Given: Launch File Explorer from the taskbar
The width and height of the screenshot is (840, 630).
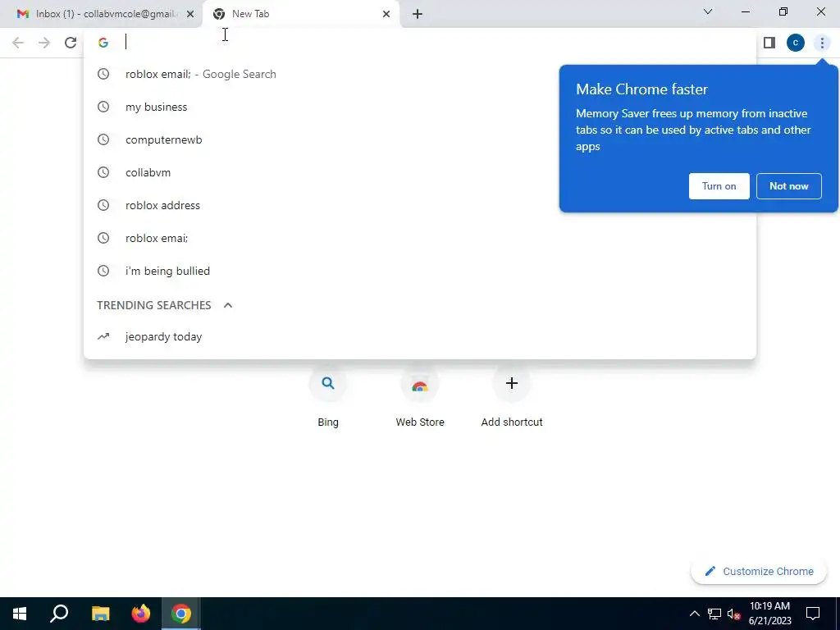Looking at the screenshot, I should [x=100, y=614].
